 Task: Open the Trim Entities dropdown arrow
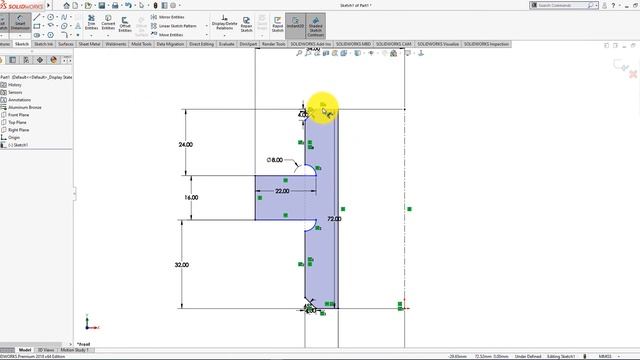(x=91, y=36)
